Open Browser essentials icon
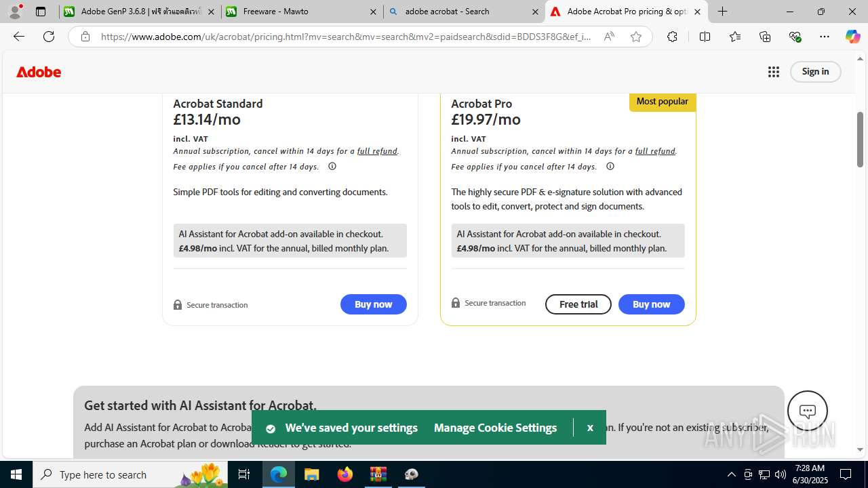Image resolution: width=868 pixels, height=488 pixels. click(x=795, y=37)
